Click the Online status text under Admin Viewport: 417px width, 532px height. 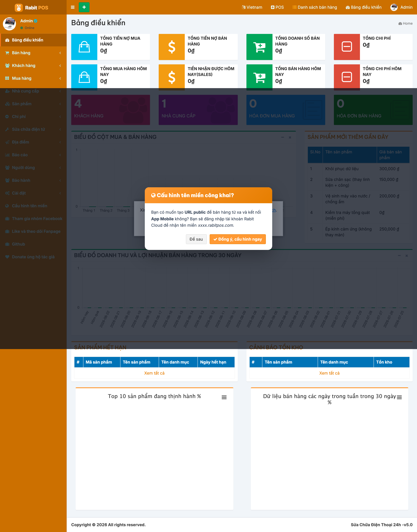point(30,28)
